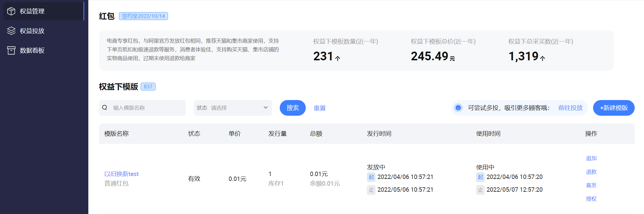Click the 前往投放 link
The image size is (644, 214).
pos(570,108)
